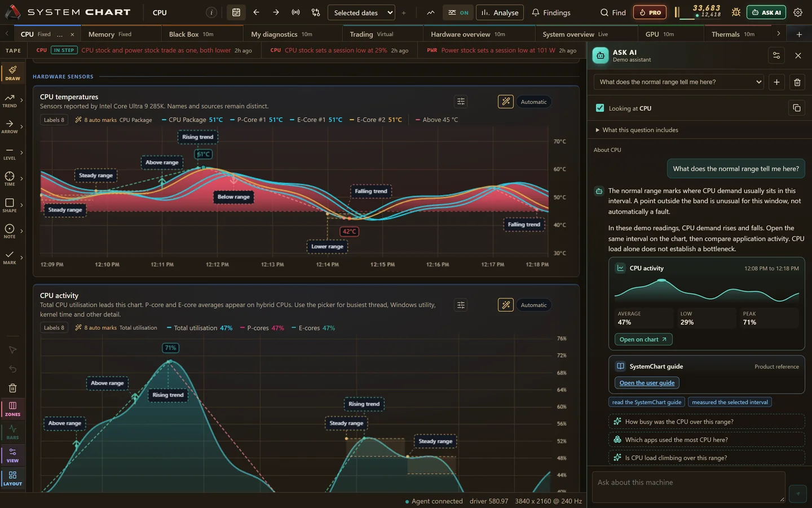Open Ask AI panel settings sliders icon
The image size is (812, 508).
[x=776, y=55]
